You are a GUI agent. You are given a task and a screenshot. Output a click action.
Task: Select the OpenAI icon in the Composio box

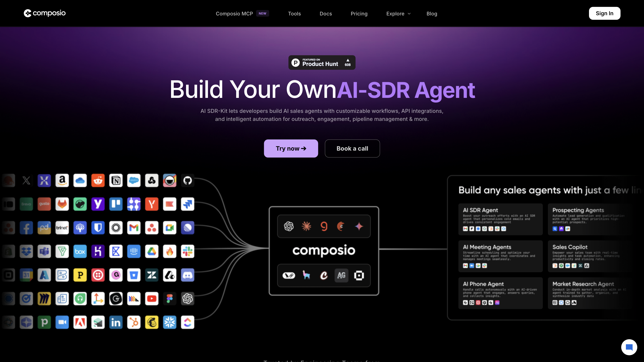point(289,226)
